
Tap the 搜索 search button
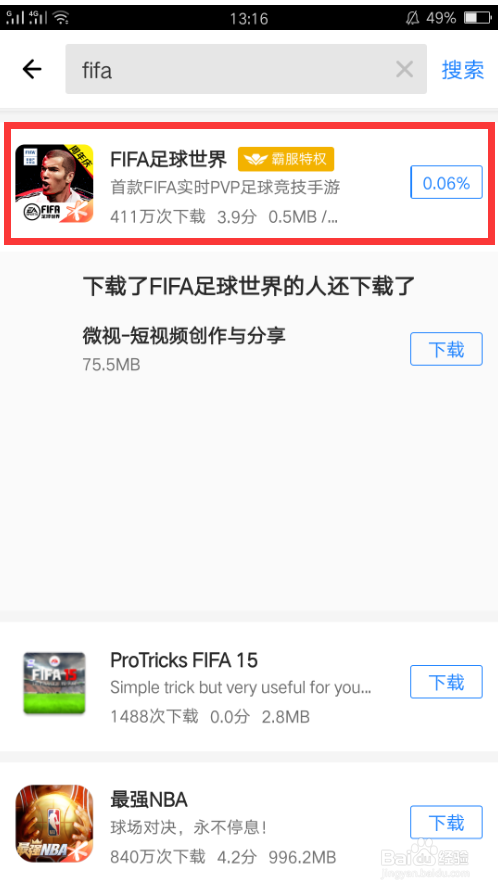(463, 70)
